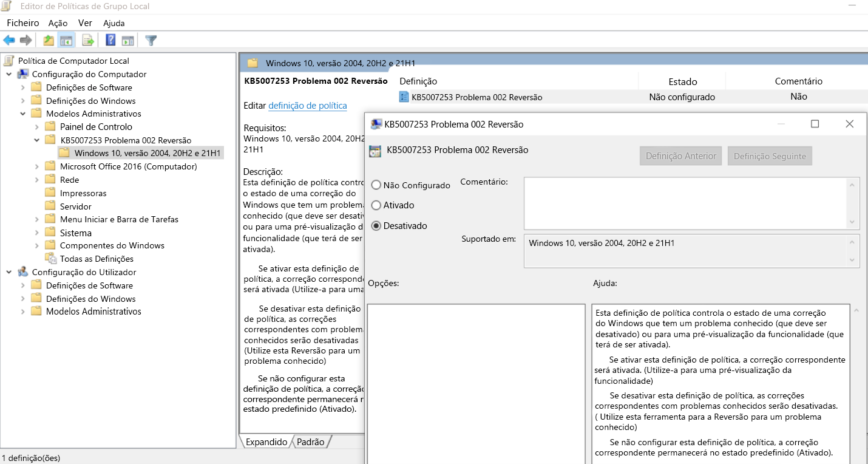Collapse the KB5007253 Problema 002 Reversão node
Image resolution: width=868 pixels, height=464 pixels.
(x=37, y=140)
